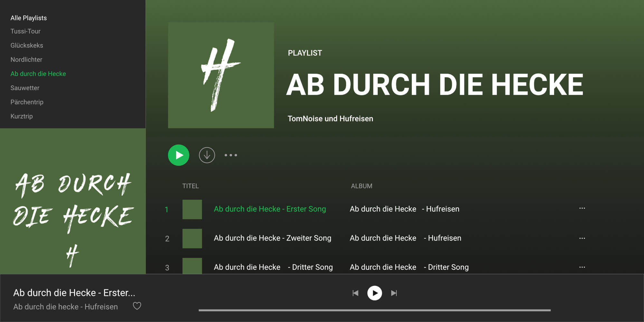Image resolution: width=644 pixels, height=322 pixels.
Task: Like the current song with the heart icon
Action: 137,306
